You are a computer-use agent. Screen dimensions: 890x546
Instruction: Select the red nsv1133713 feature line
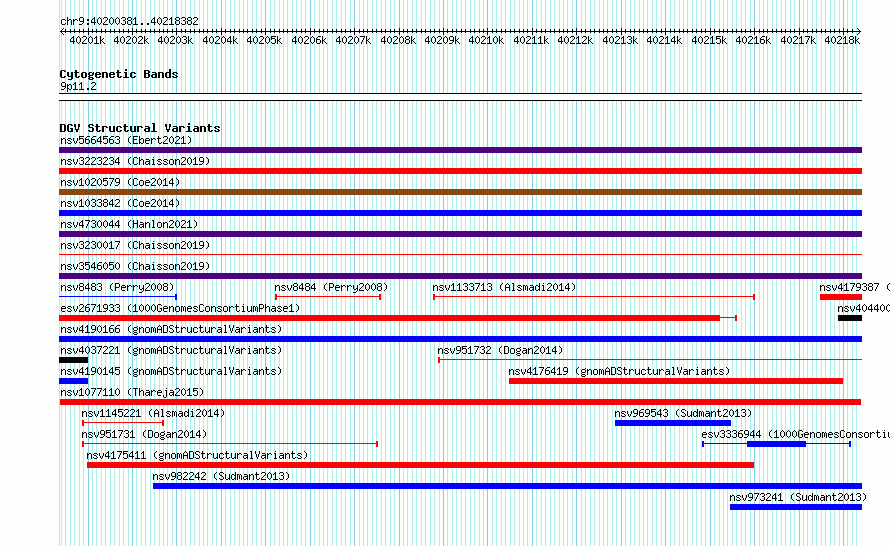(594, 297)
